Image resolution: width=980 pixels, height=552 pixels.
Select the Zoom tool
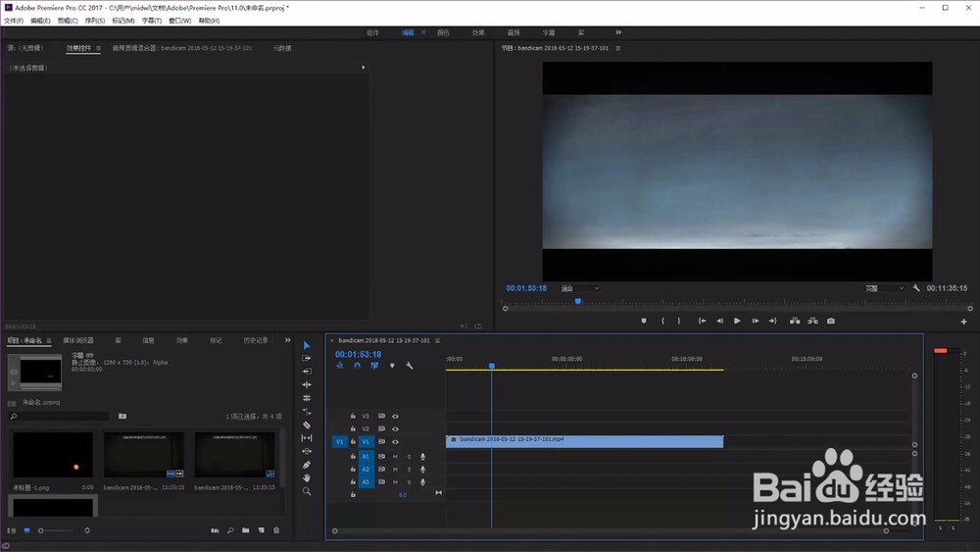306,491
